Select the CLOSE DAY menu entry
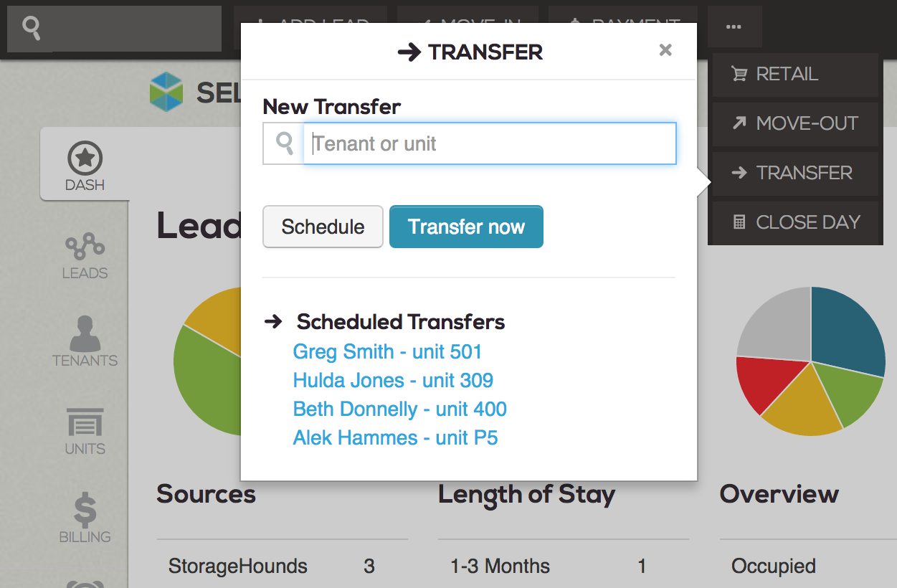The image size is (897, 588). click(794, 222)
